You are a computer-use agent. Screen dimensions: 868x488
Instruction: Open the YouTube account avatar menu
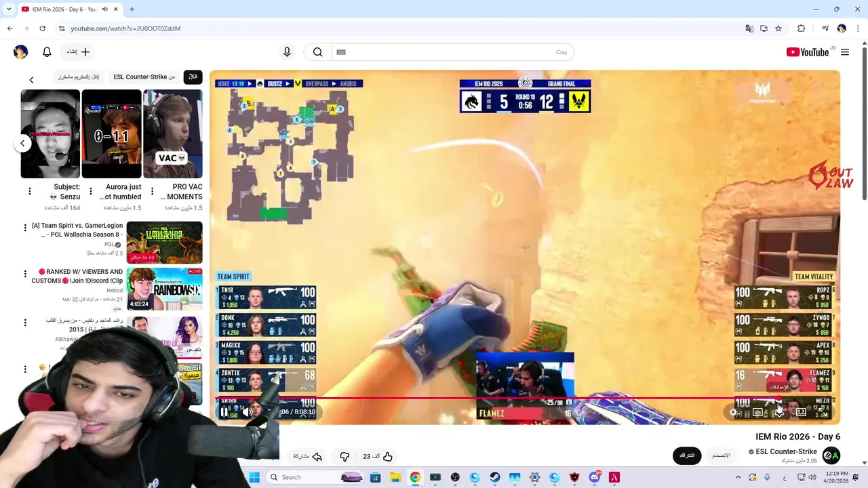(x=21, y=52)
